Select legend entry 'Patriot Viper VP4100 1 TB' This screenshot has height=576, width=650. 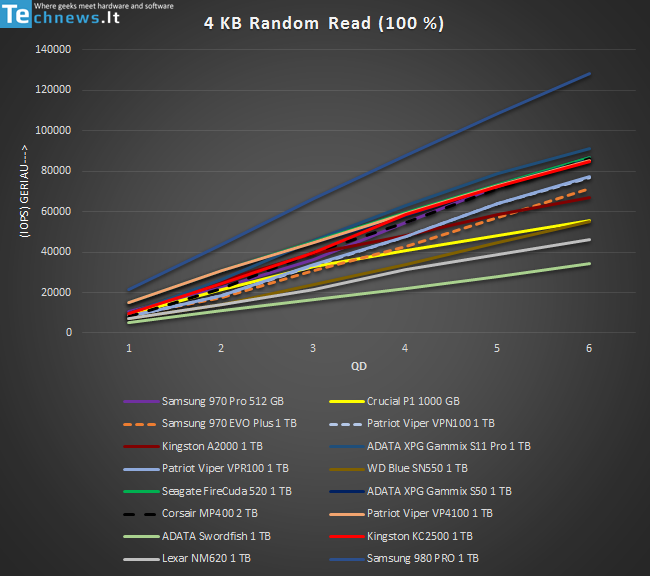click(x=411, y=513)
